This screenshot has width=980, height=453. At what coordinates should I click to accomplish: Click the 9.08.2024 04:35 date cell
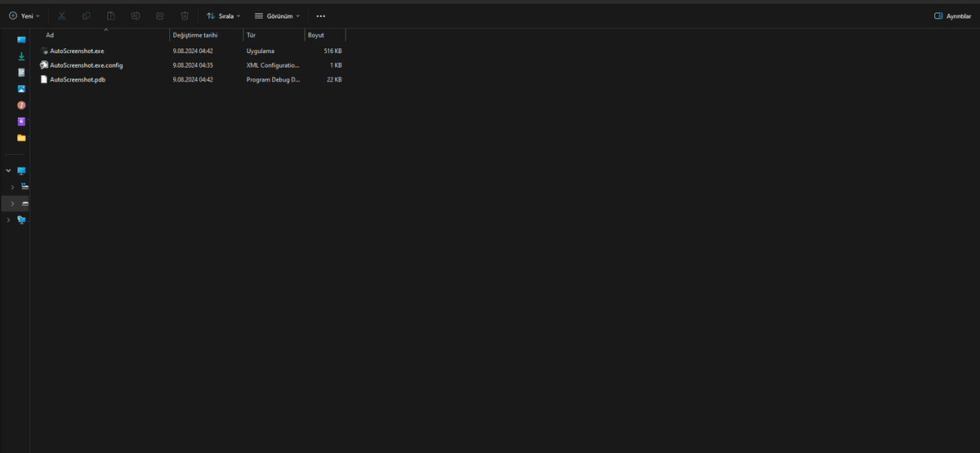tap(193, 64)
